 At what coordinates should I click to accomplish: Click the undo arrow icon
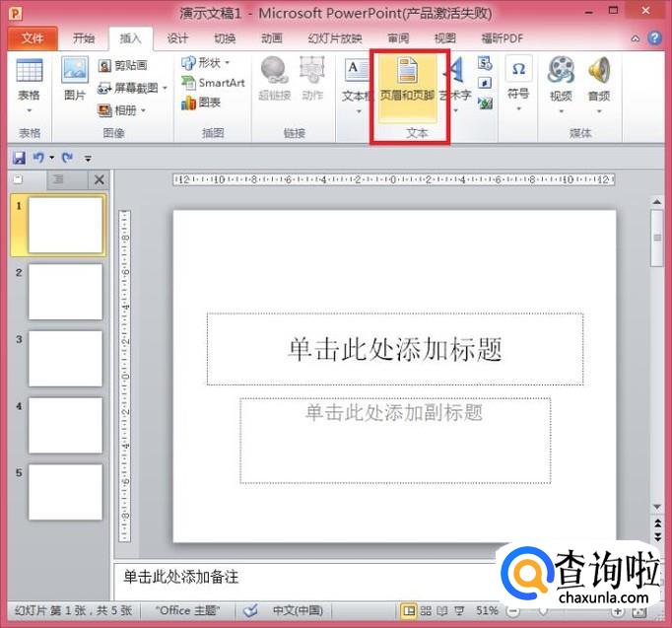click(x=38, y=157)
